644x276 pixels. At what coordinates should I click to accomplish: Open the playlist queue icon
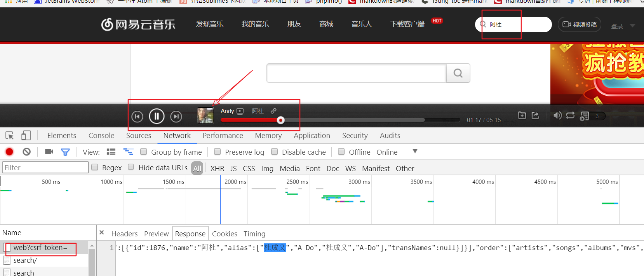pos(584,116)
